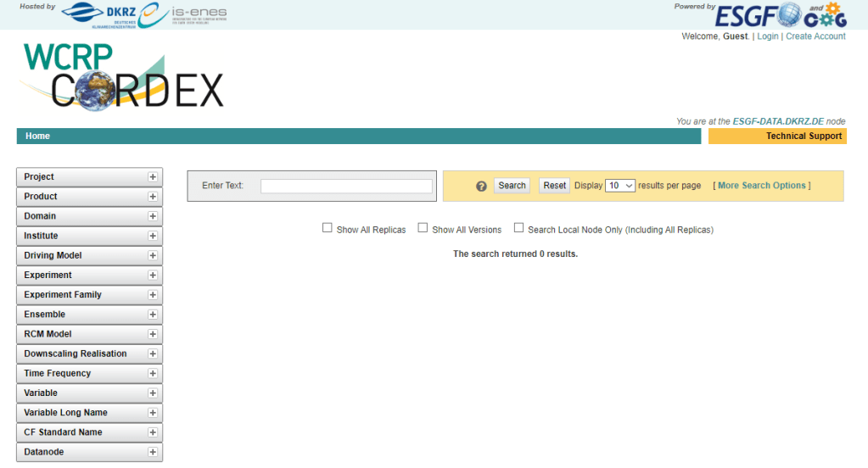Image resolution: width=868 pixels, height=468 pixels.
Task: Toggle Show All Versions checkbox
Action: (x=423, y=228)
